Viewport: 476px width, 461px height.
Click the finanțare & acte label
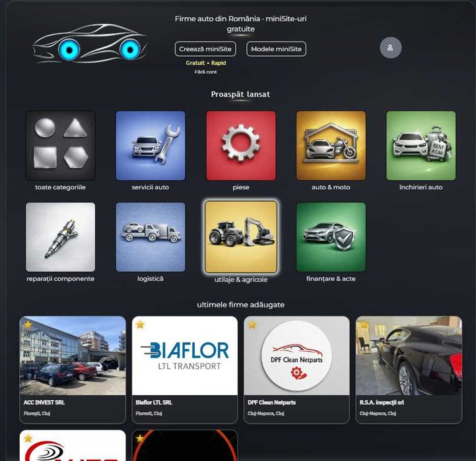pos(331,278)
